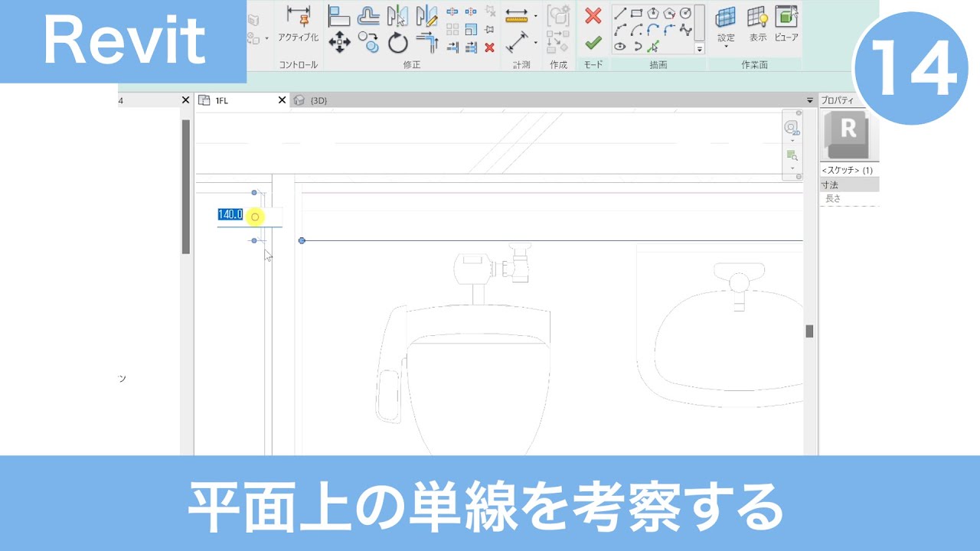Image resolution: width=980 pixels, height=551 pixels.
Task: Click the red Delete icon in Modify panel
Action: coord(490,47)
